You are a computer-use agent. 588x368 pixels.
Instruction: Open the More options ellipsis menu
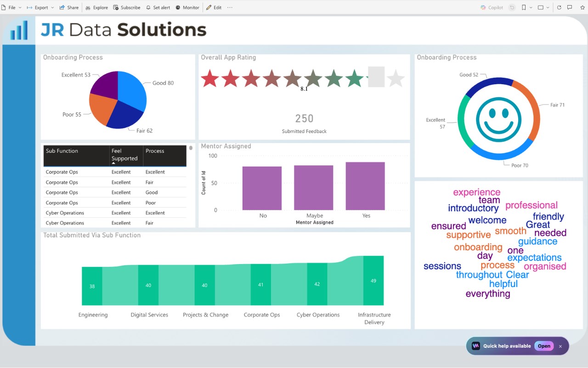pyautogui.click(x=230, y=7)
